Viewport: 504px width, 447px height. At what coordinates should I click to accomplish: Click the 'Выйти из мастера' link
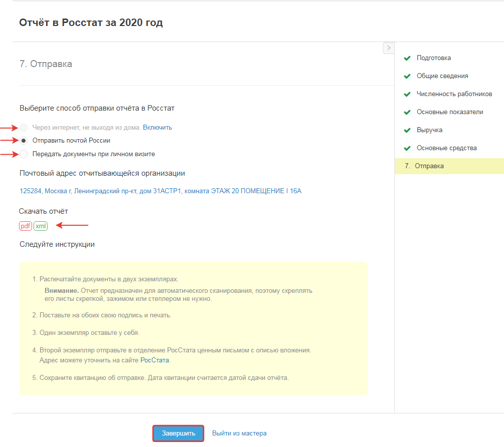[x=239, y=433]
